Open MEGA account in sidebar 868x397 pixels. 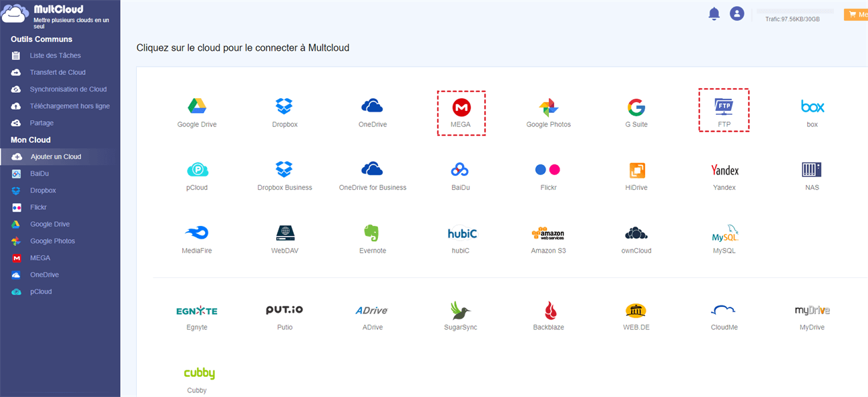click(40, 258)
